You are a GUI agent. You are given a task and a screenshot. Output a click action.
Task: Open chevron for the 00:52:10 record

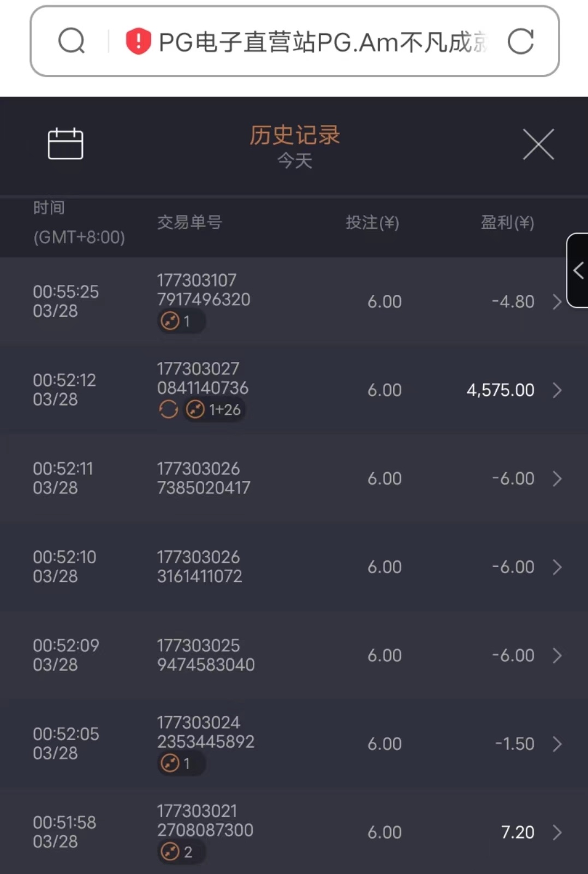[x=557, y=567]
